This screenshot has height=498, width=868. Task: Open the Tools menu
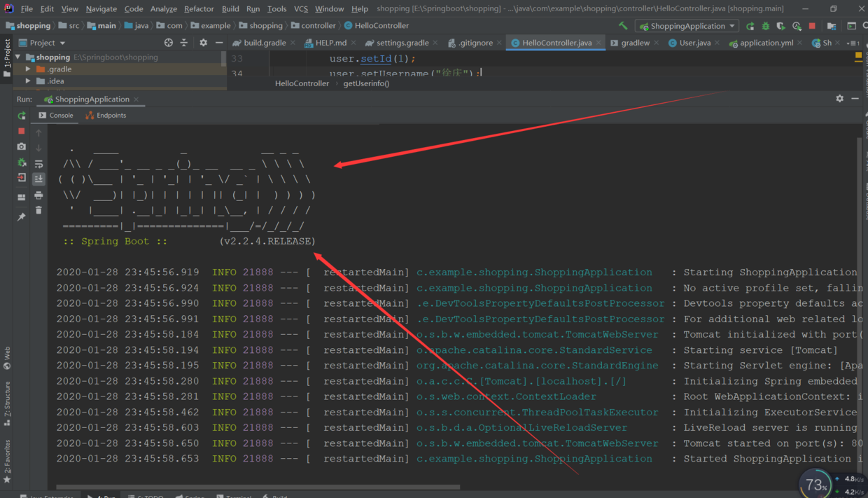coord(276,9)
